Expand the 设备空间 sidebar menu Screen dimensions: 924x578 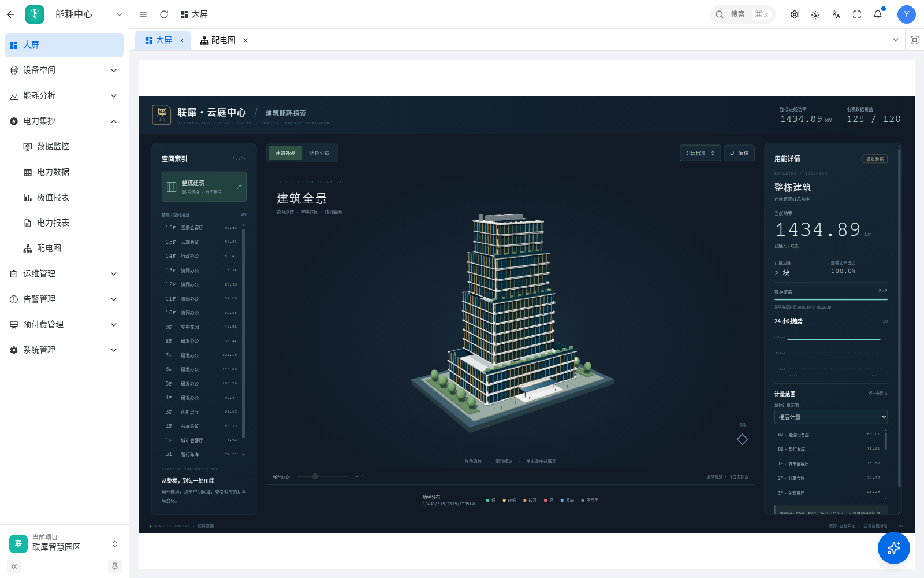[64, 71]
